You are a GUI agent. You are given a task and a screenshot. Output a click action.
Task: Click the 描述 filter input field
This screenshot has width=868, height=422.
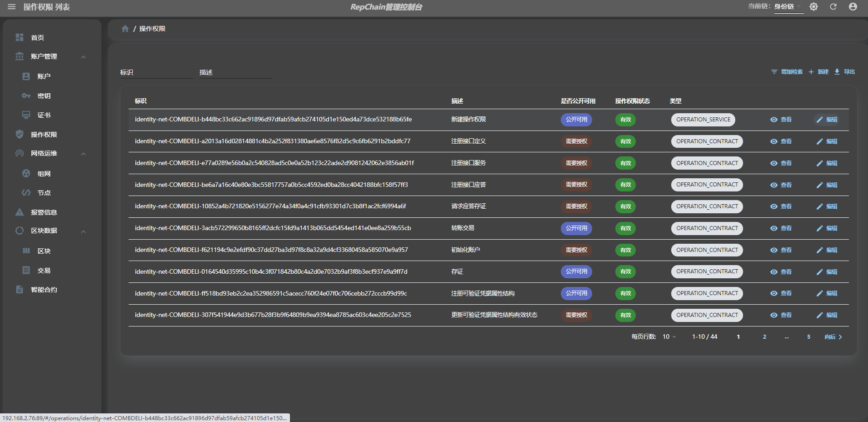[x=235, y=72]
